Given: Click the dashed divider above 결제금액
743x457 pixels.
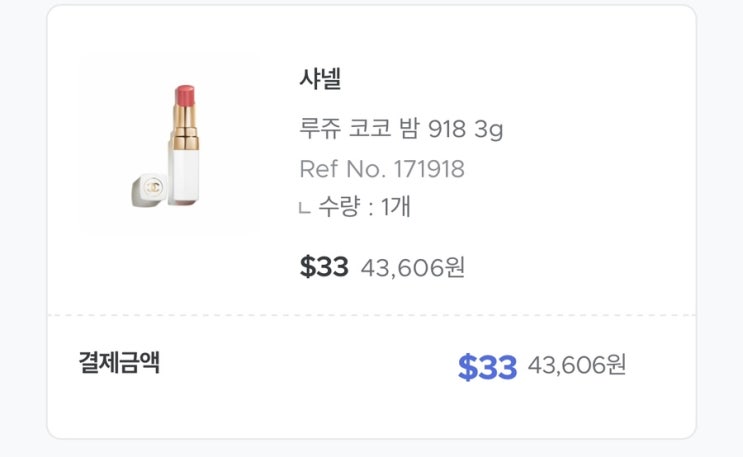Looking at the screenshot, I should (x=371, y=316).
